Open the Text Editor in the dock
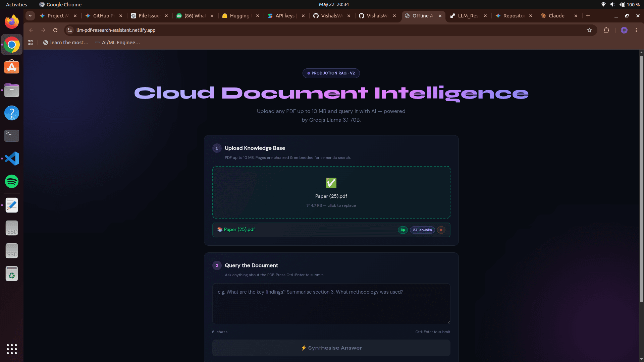The image size is (644, 362). (12, 205)
